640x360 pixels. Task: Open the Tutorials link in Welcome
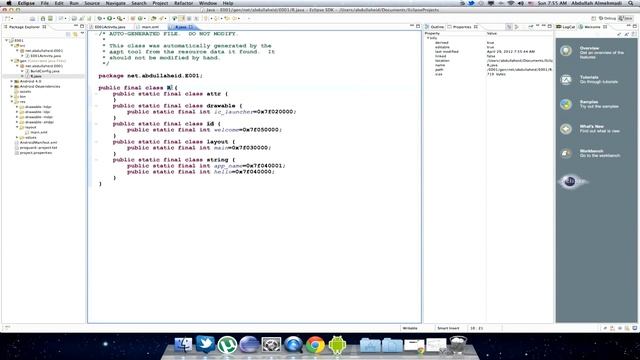point(589,77)
